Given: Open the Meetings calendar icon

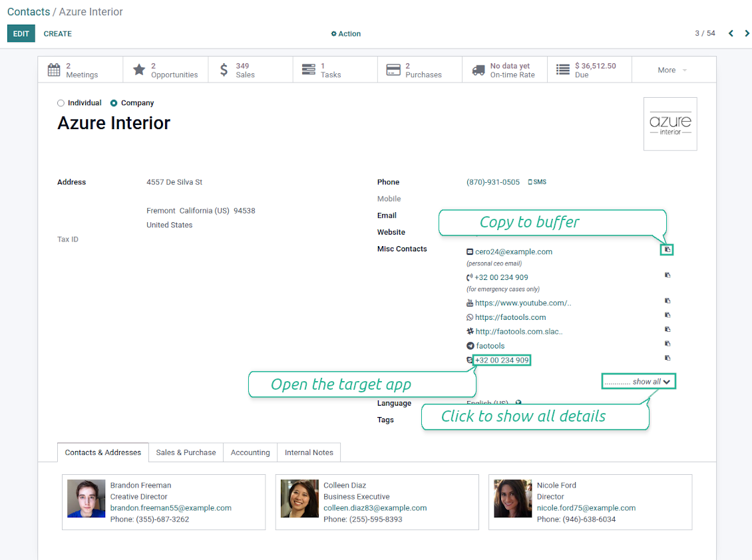Looking at the screenshot, I should point(54,70).
